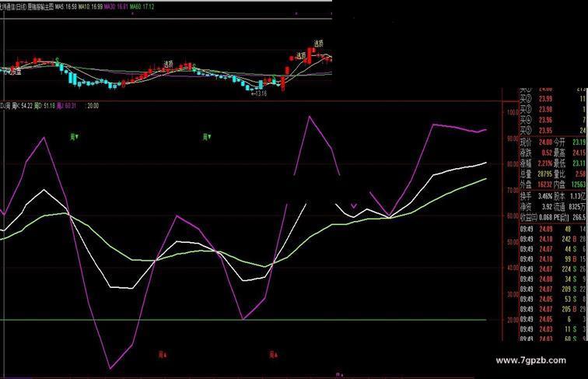Select the 24.03 trade with 11 S
This screenshot has height=379, width=588.
554,329
